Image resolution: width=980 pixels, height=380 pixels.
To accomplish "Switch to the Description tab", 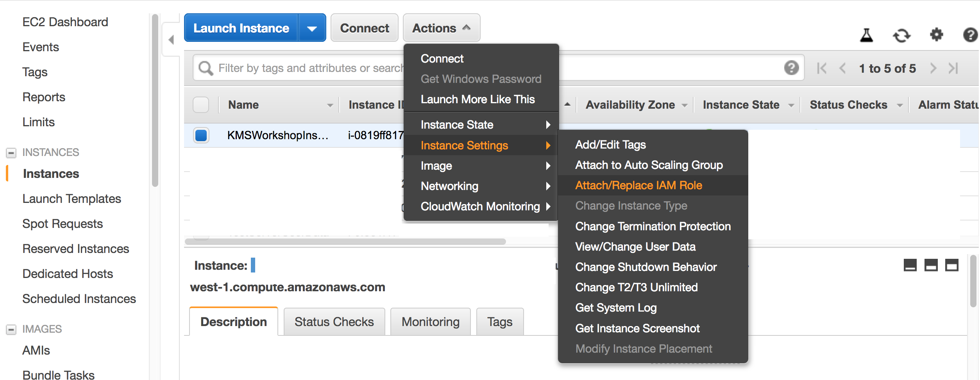I will point(234,322).
